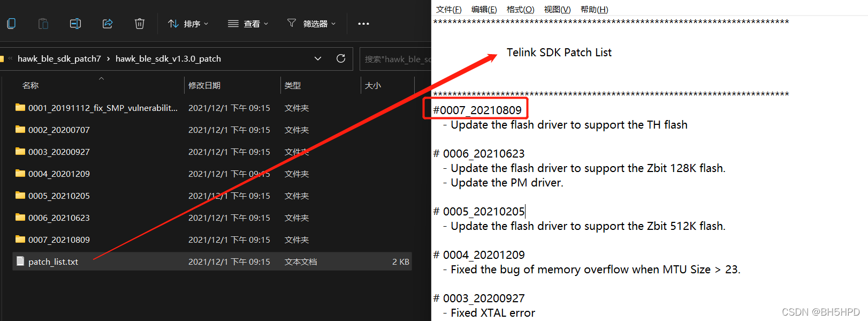Click the # 0003_20200927 line in Notepad
Viewport: 868px width, 321px height.
(479, 298)
